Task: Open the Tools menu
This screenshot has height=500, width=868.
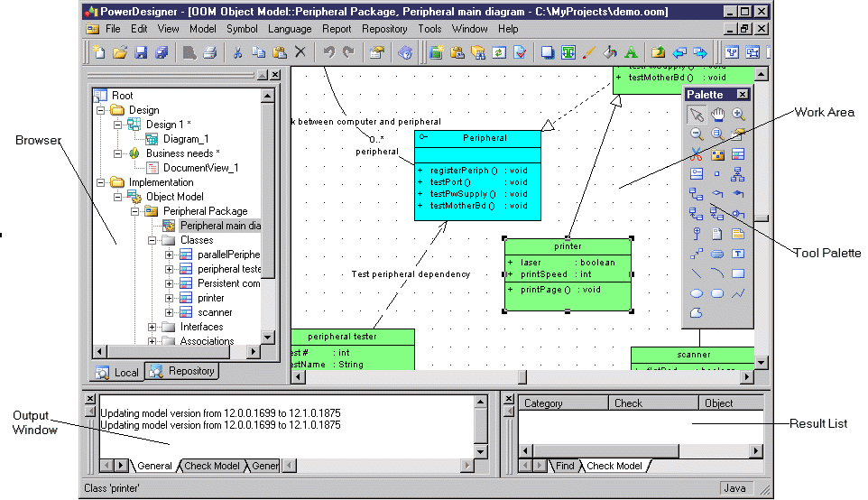Action: (x=429, y=29)
